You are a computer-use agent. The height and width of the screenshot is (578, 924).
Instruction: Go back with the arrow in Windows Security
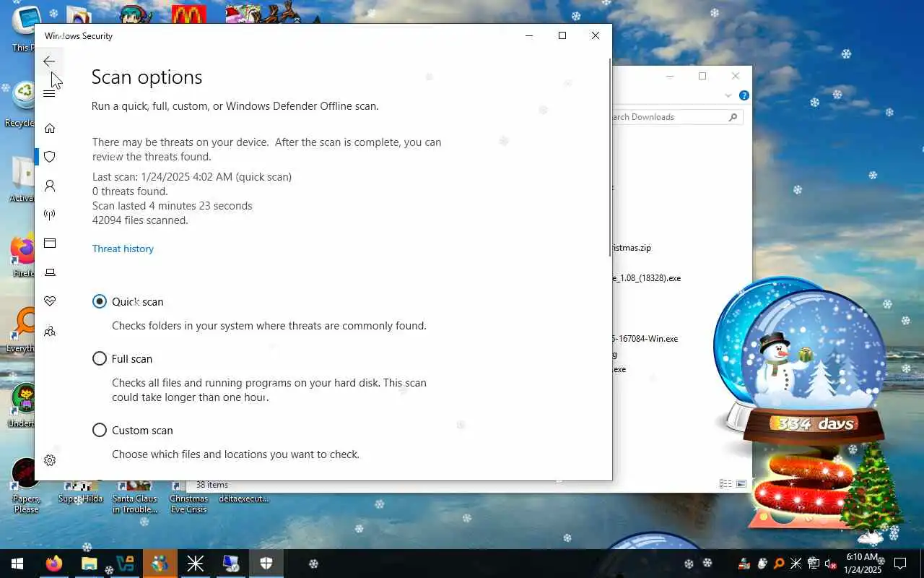(x=49, y=61)
